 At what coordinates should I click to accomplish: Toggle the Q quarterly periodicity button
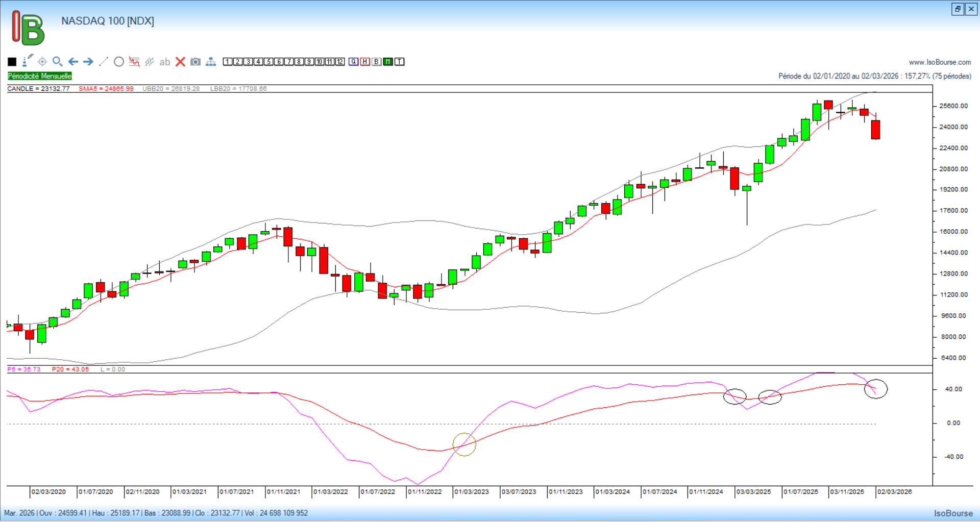(x=354, y=62)
